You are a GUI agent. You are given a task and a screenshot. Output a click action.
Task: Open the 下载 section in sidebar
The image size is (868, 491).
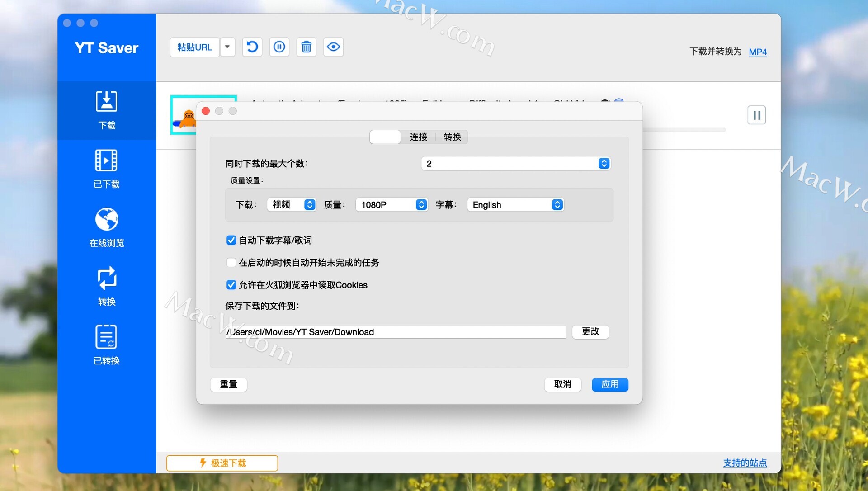pos(107,110)
